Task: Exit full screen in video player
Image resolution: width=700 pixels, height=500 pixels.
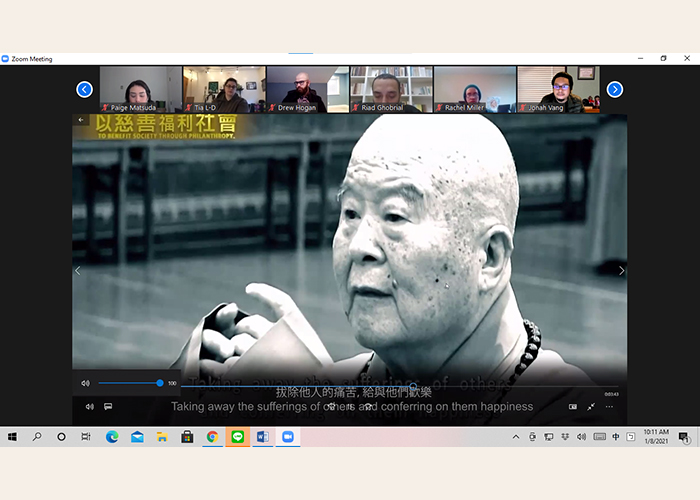Action: [x=591, y=407]
